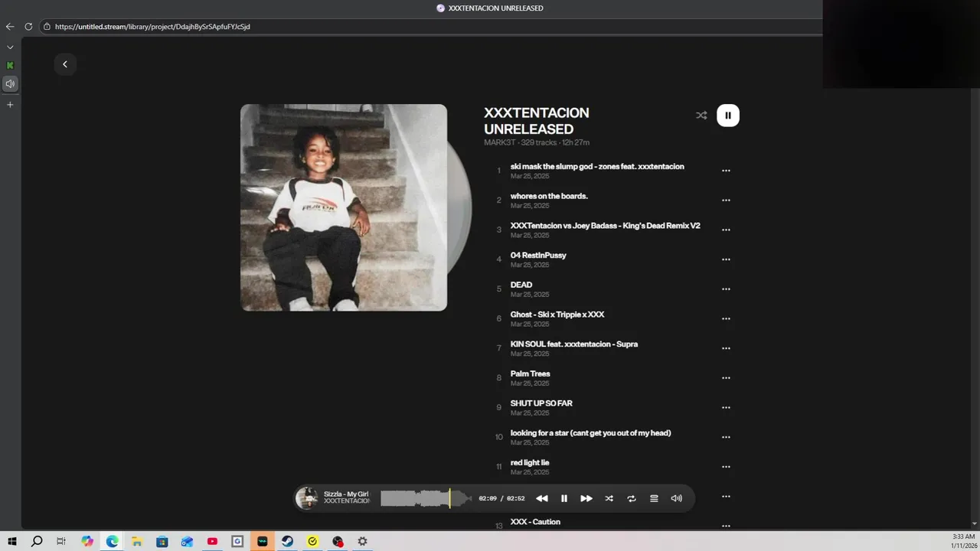This screenshot has width=980, height=551.
Task: Go back using the browser back arrow
Action: (x=10, y=26)
